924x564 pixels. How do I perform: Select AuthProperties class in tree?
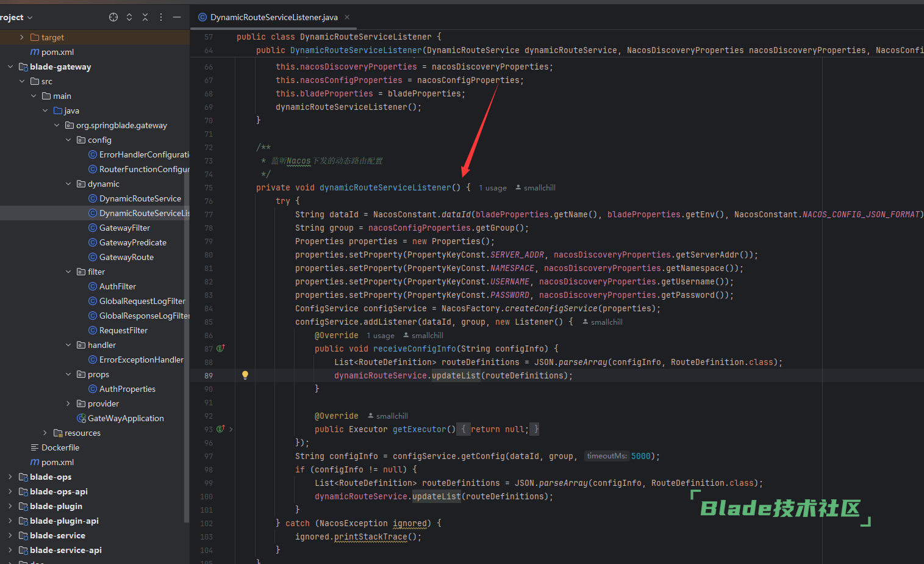tap(122, 389)
